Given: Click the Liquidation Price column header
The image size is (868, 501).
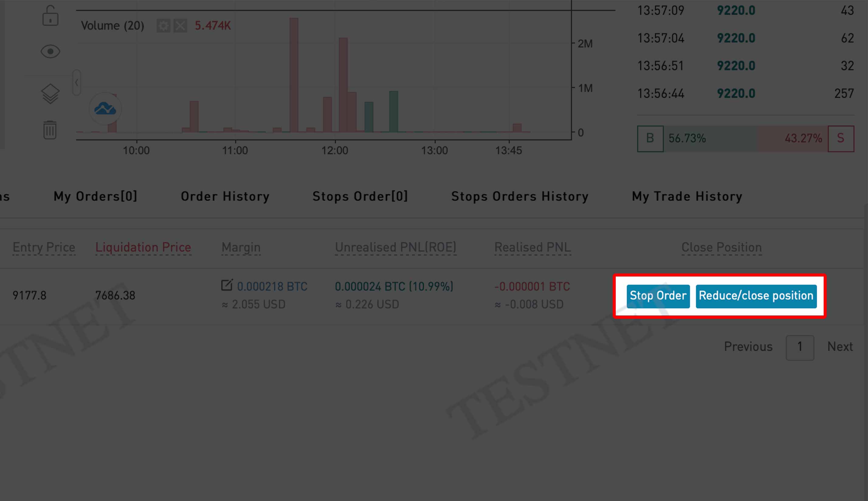Looking at the screenshot, I should 143,247.
